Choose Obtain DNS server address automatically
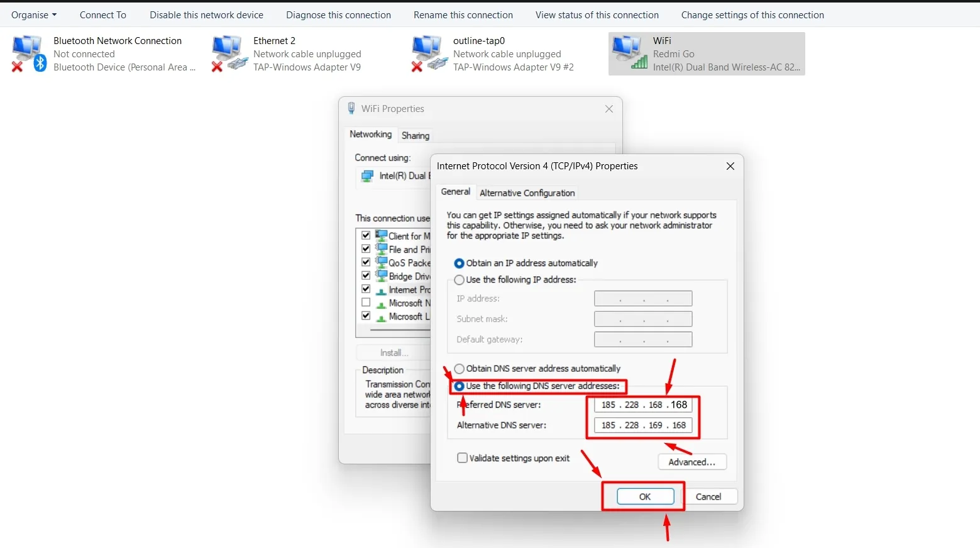Image resolution: width=980 pixels, height=548 pixels. click(x=460, y=369)
